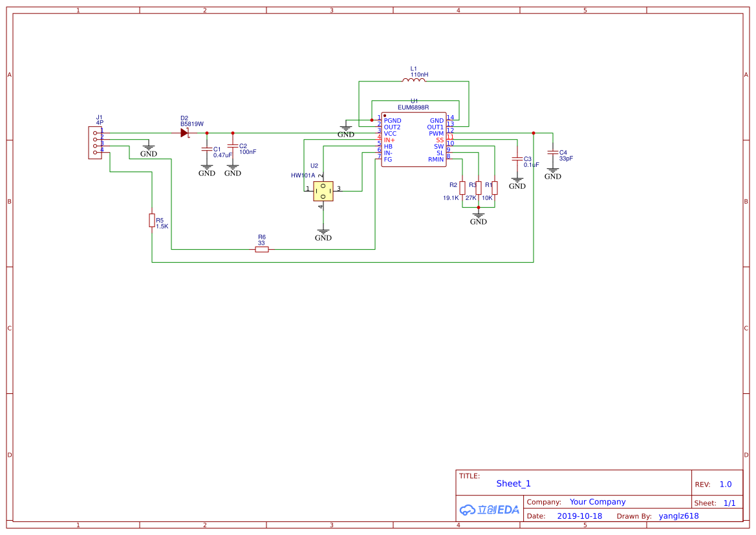The image size is (756, 535).
Task: Click the GND symbol below capacitor C2
Action: click(233, 171)
